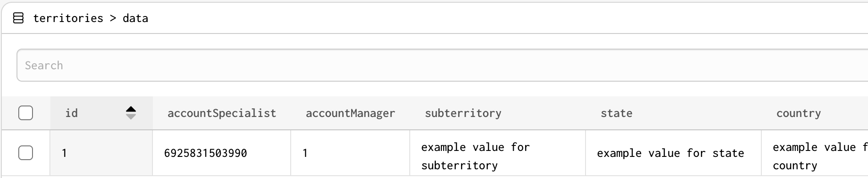Click the database table icon beside territories
The image size is (868, 178).
[18, 18]
